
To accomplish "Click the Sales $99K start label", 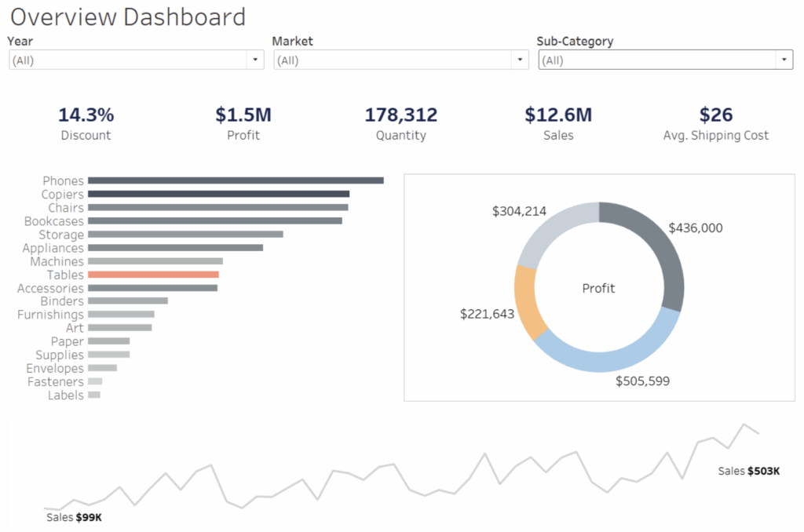I will (x=74, y=517).
